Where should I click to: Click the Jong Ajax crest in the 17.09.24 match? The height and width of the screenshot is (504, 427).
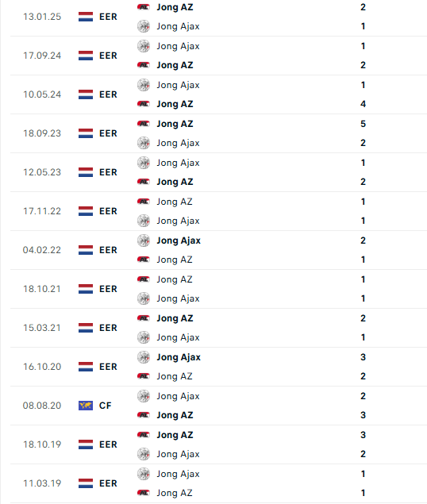[144, 46]
